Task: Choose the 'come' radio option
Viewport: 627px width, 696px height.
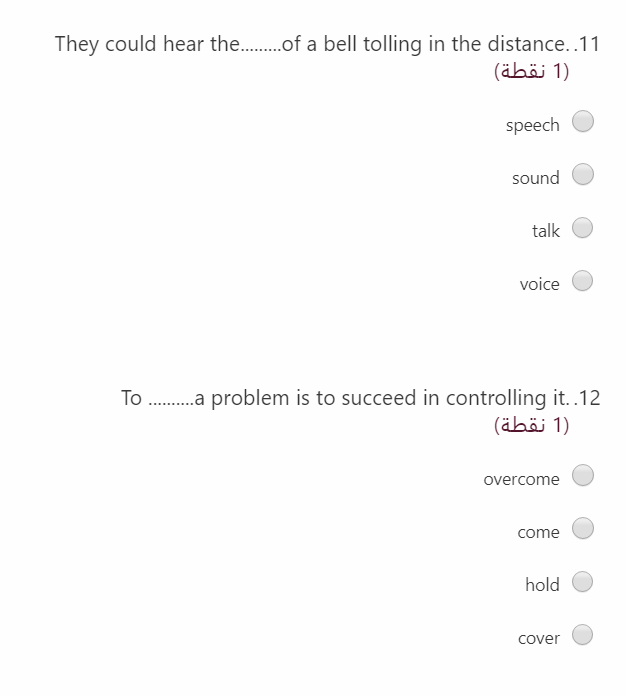Action: pyautogui.click(x=583, y=528)
